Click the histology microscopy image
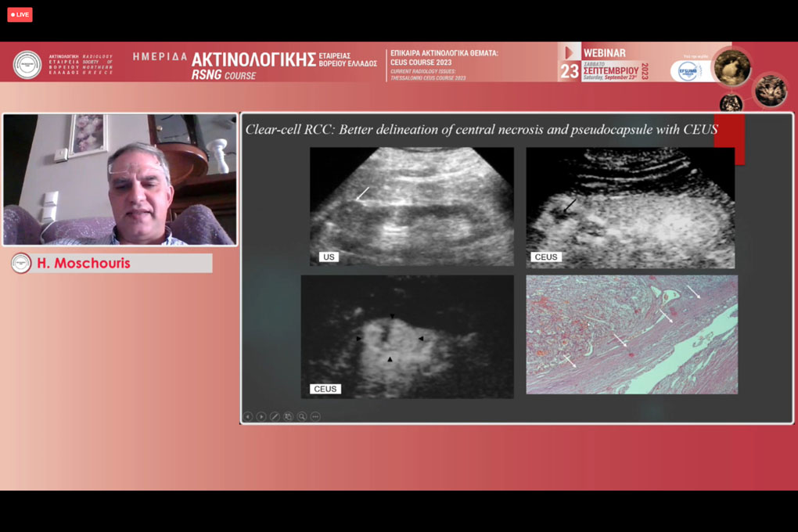This screenshot has height=532, width=798. 631,334
